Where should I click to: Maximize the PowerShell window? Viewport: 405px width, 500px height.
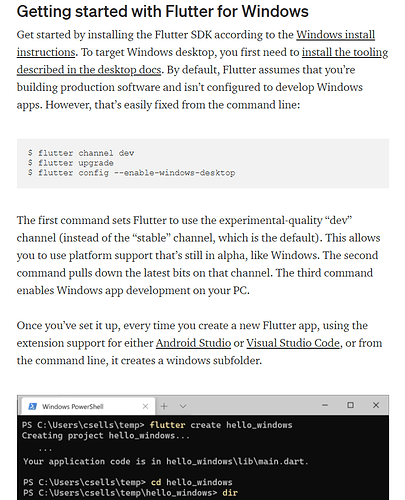pos(350,405)
